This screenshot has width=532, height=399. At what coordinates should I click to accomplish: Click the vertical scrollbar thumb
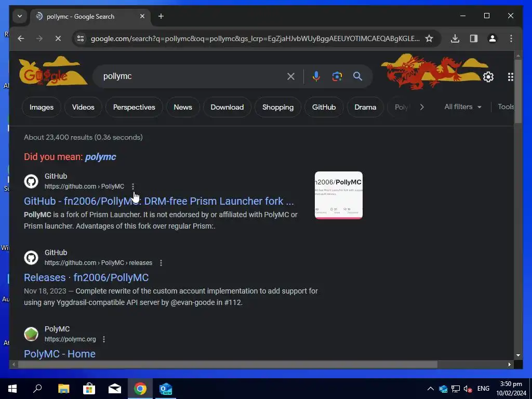pos(518,91)
